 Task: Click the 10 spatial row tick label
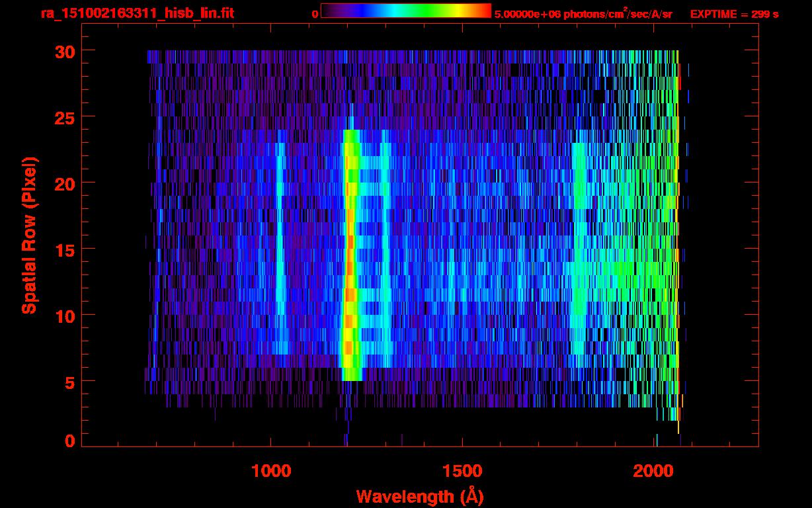pos(65,316)
